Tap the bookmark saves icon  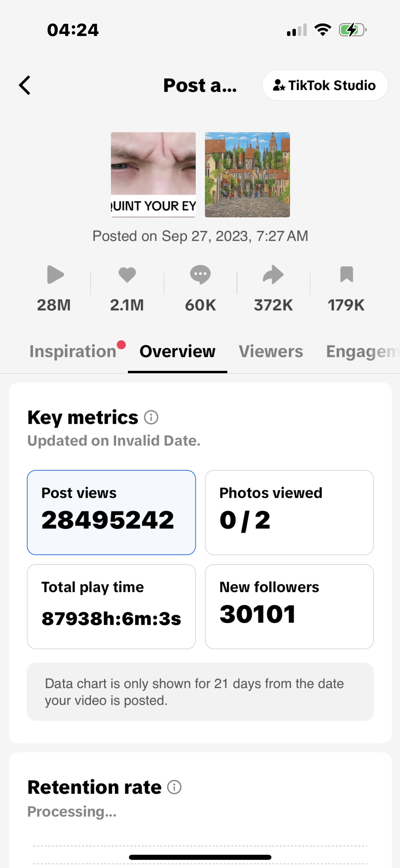(x=346, y=274)
